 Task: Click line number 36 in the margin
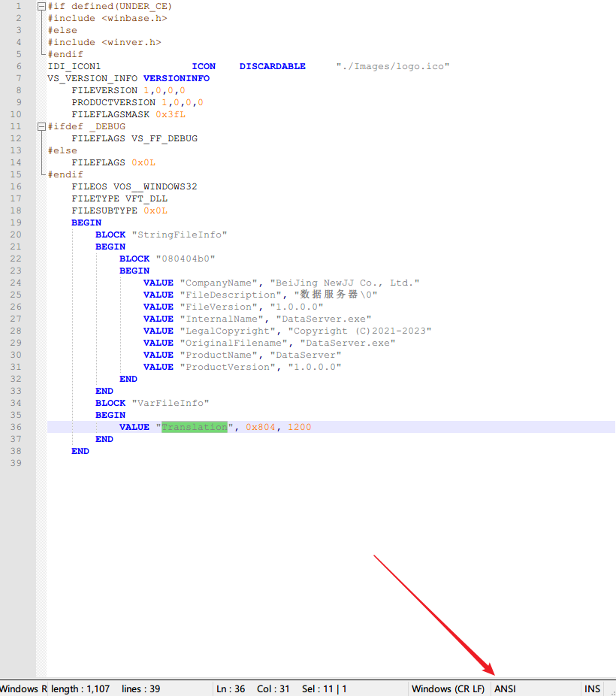click(x=16, y=427)
